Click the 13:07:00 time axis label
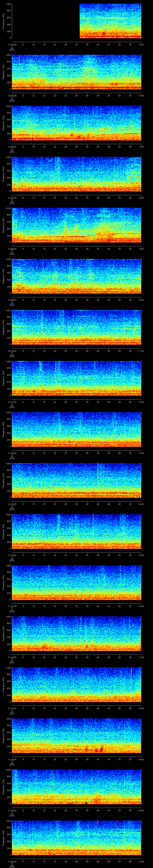Image resolution: width=153 pixels, height=868 pixels. (12, 197)
